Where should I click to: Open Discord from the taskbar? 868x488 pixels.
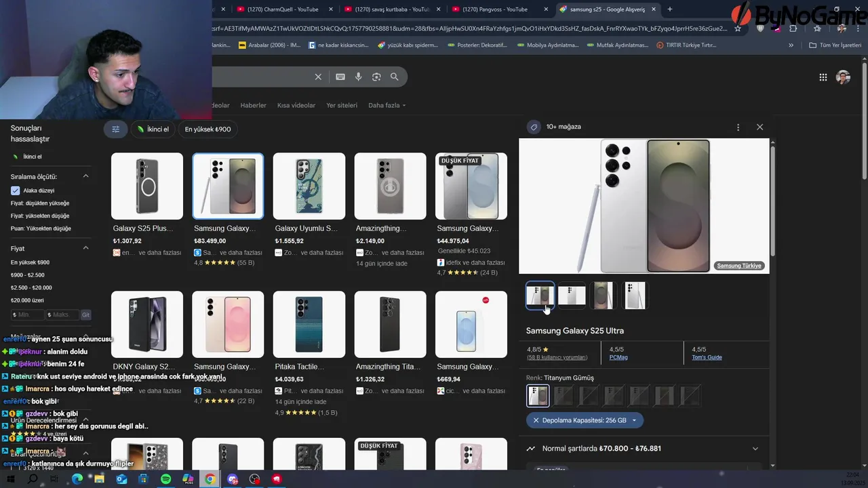pos(233,479)
